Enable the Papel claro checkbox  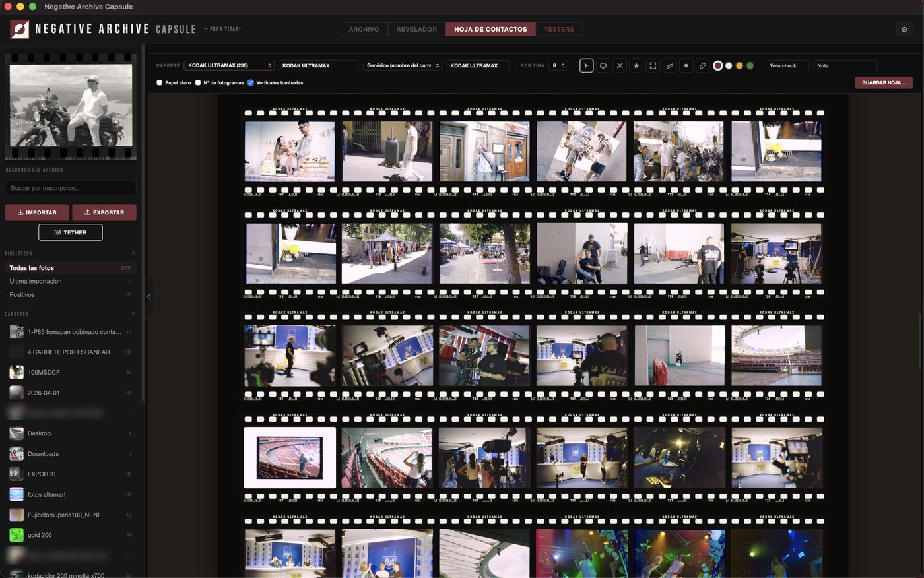[159, 83]
